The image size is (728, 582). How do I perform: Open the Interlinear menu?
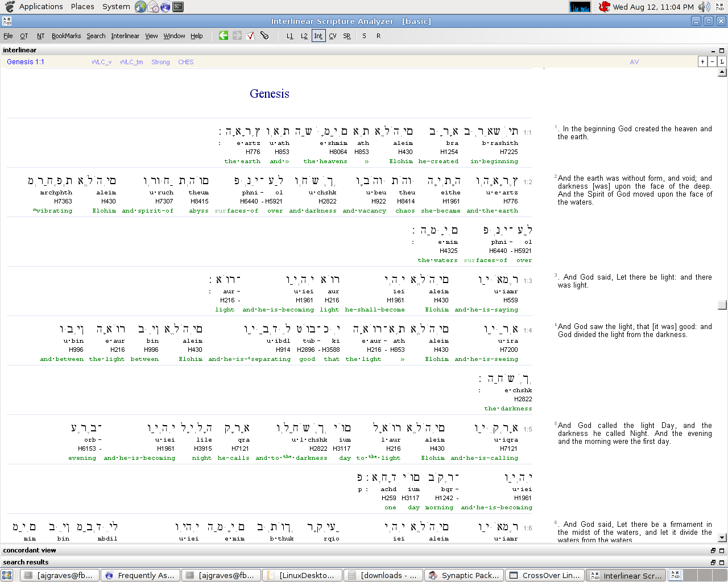coord(125,35)
